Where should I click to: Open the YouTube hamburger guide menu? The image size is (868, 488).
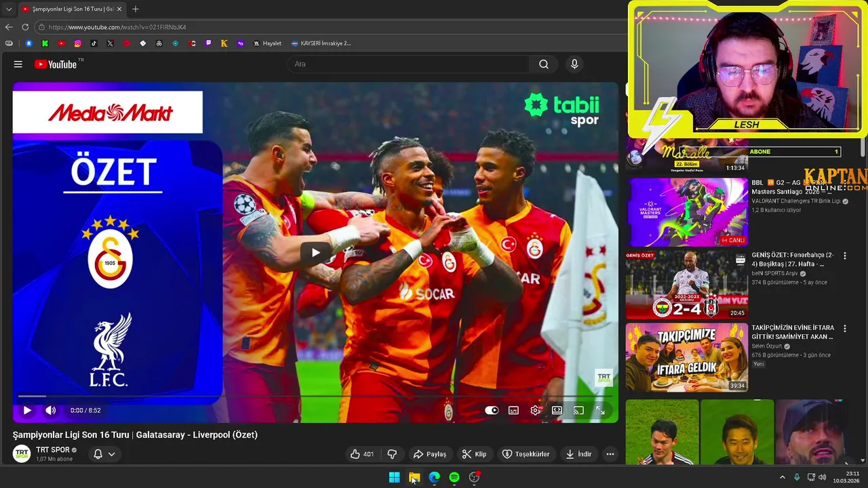pyautogui.click(x=18, y=64)
